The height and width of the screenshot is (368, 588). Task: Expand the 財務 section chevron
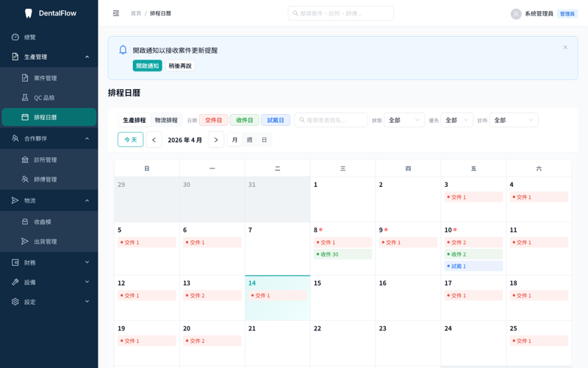coord(87,262)
